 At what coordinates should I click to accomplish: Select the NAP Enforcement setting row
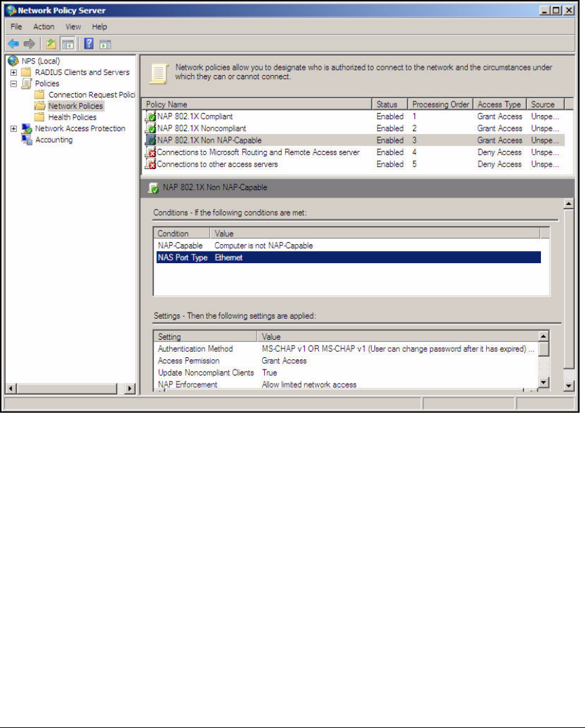[346, 384]
